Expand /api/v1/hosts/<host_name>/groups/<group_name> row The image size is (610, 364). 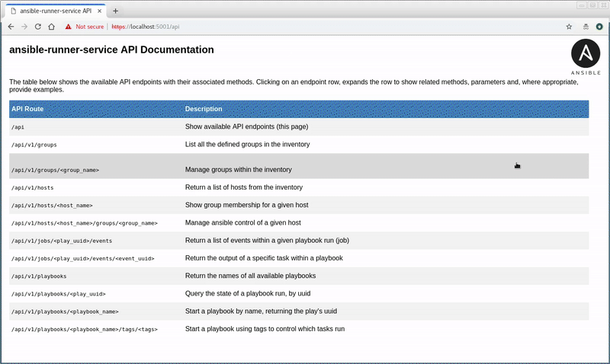299,222
